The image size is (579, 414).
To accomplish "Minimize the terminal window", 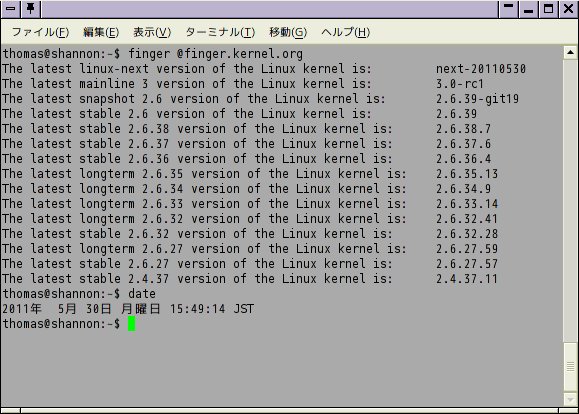I will coord(528,9).
